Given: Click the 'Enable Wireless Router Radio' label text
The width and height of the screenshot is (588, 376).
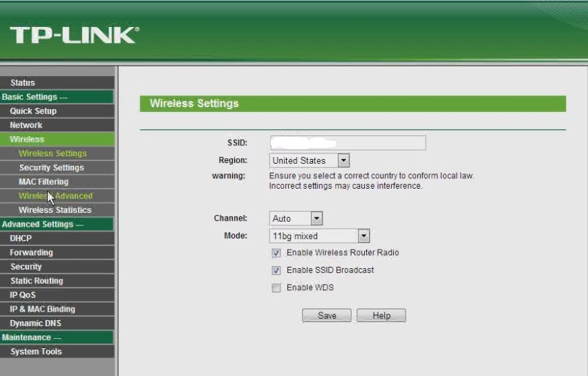Looking at the screenshot, I should [x=343, y=252].
